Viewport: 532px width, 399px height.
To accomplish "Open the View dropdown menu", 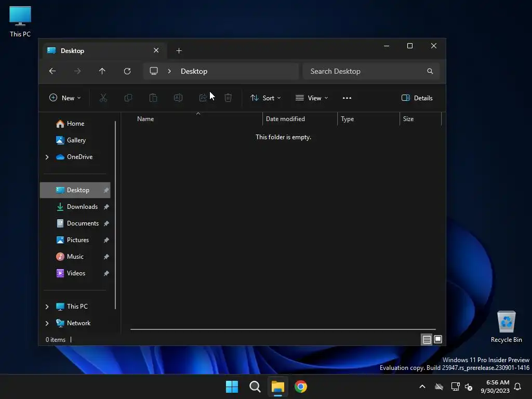I will pos(312,98).
